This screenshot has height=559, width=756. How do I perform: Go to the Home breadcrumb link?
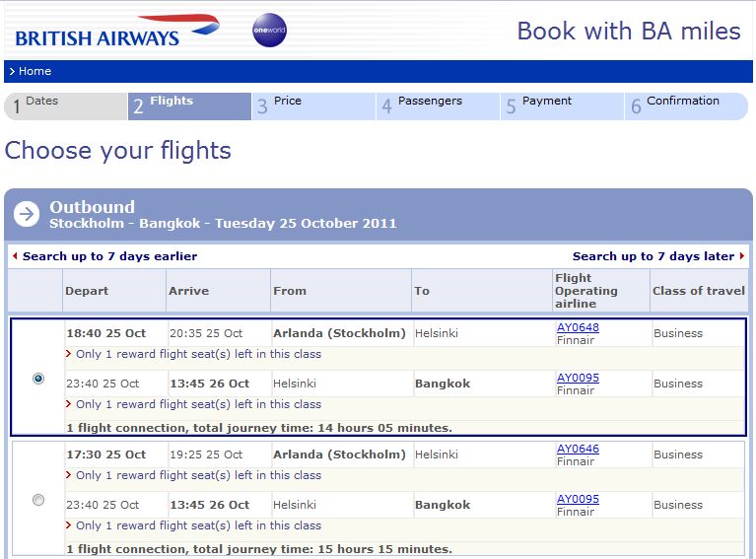34,71
